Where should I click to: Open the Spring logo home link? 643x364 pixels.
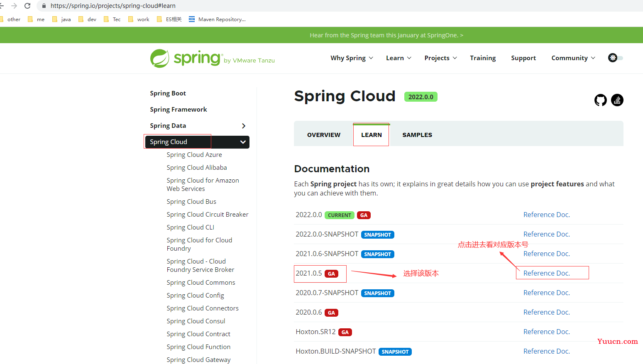(212, 59)
